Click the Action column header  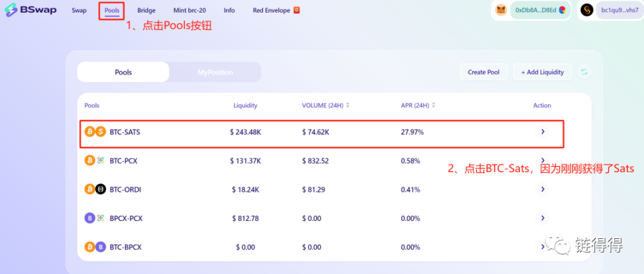click(x=542, y=105)
